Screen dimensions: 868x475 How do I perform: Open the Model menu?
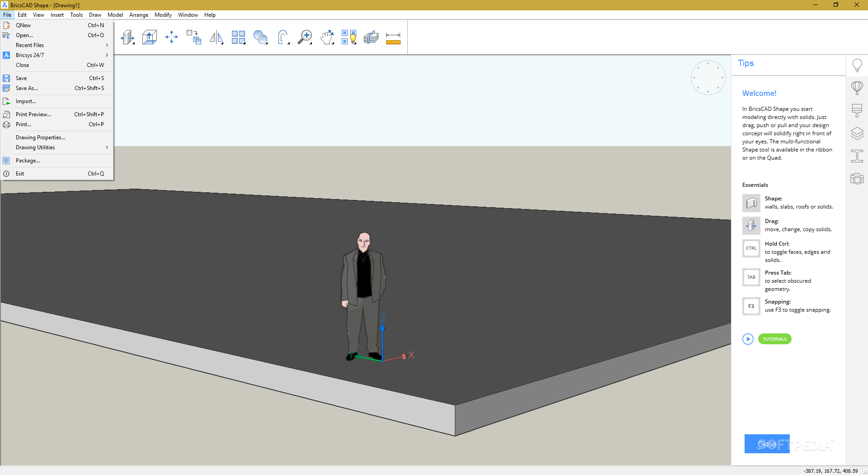click(x=115, y=15)
